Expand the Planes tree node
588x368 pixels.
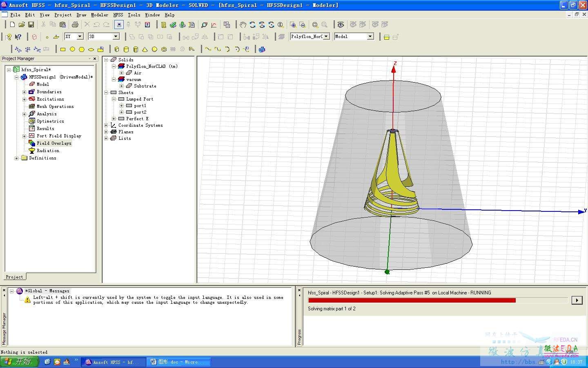pos(106,132)
